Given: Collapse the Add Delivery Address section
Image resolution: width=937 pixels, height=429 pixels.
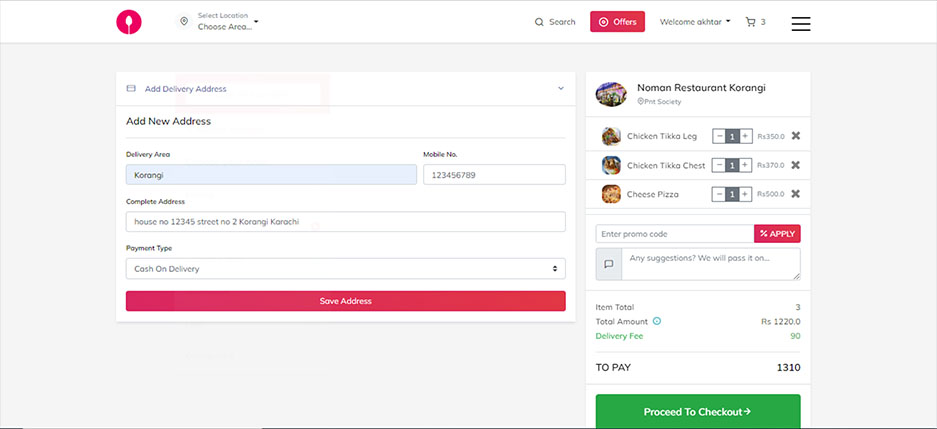Looking at the screenshot, I should pos(561,89).
